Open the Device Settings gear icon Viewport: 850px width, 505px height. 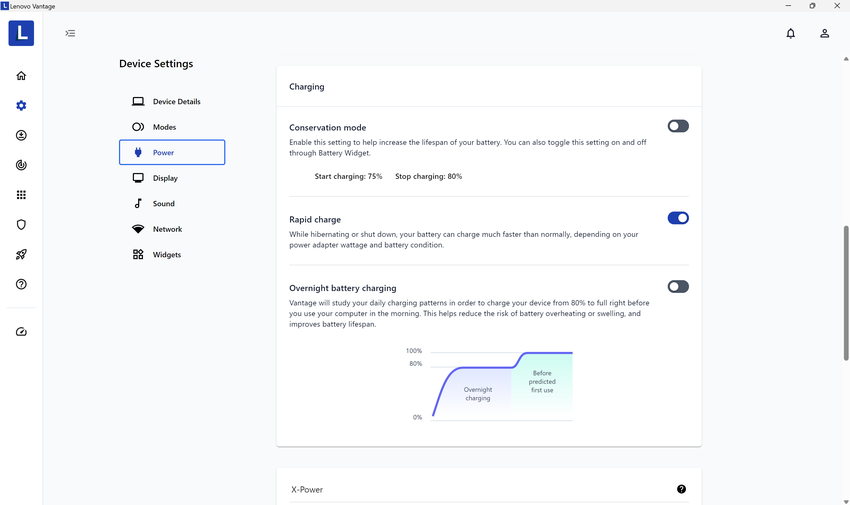pos(21,106)
